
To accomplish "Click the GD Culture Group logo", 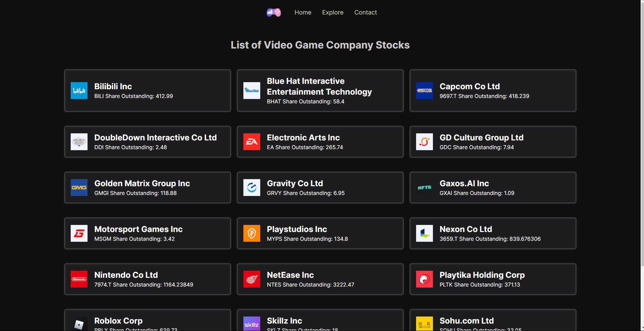I will (425, 142).
